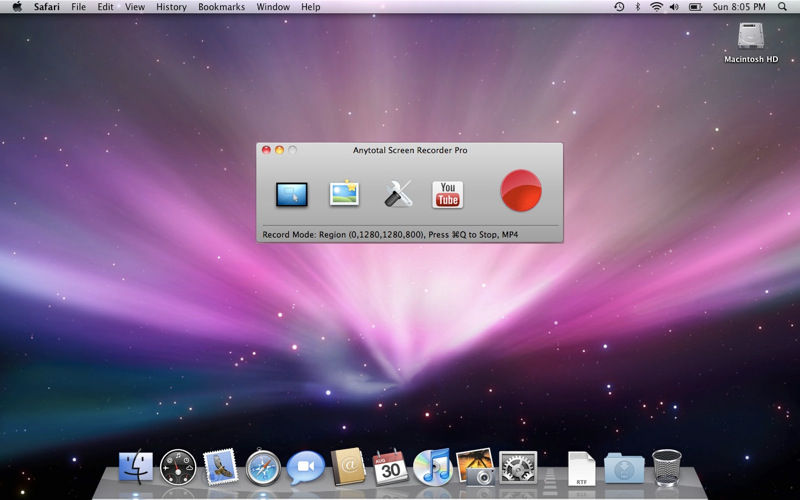The image size is (800, 500).
Task: Click the Time Machine menu bar icon
Action: [x=619, y=7]
